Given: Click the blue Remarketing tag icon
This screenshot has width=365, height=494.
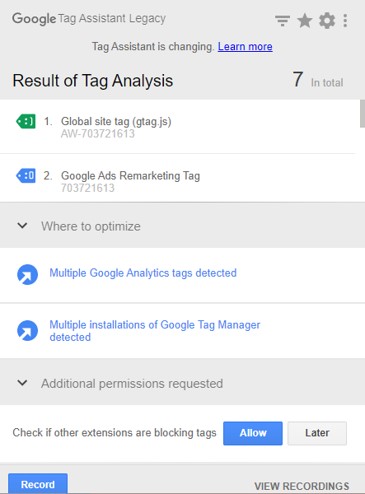Looking at the screenshot, I should (x=26, y=176).
